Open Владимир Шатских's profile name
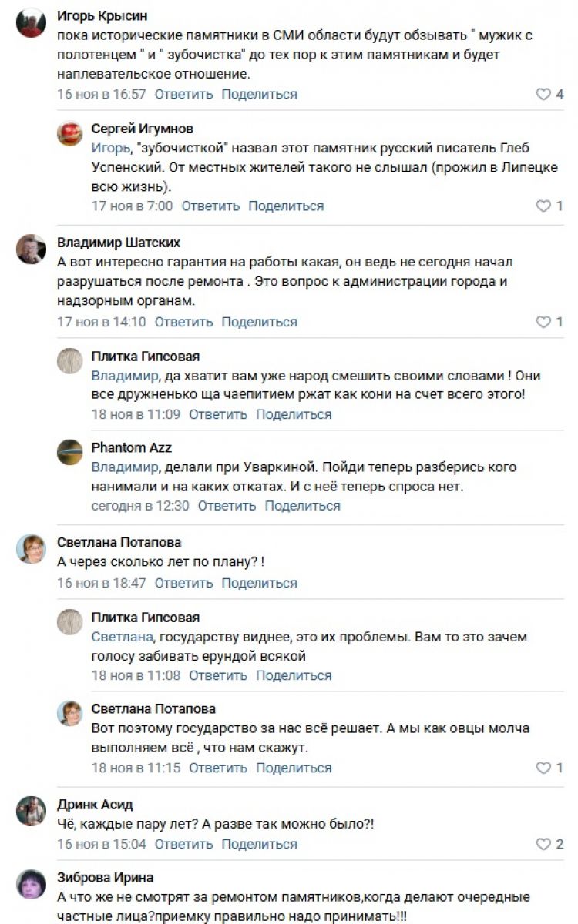The image size is (578, 924). click(x=119, y=243)
